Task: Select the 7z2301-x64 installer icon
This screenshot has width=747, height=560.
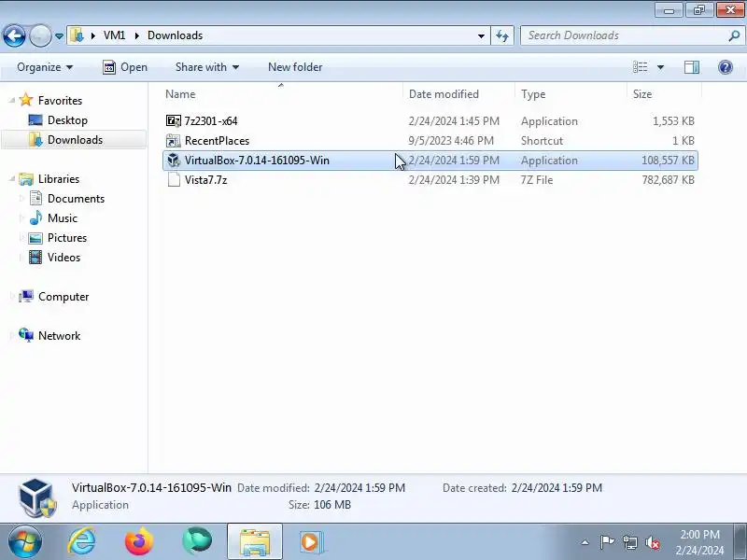Action: [x=174, y=121]
